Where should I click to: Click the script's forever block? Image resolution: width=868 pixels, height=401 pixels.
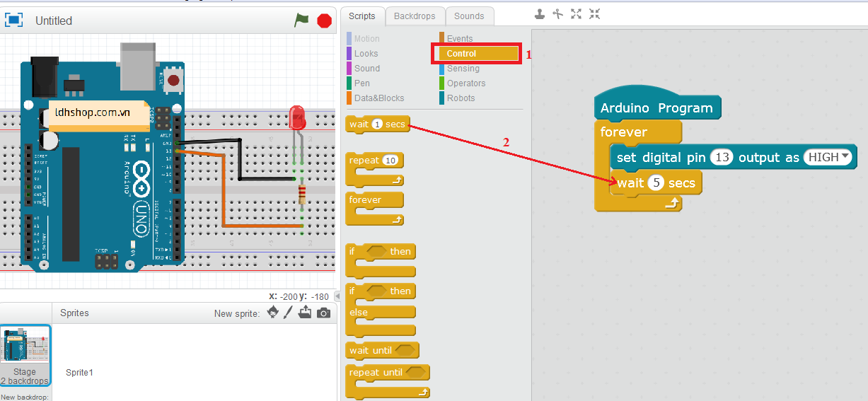click(624, 132)
